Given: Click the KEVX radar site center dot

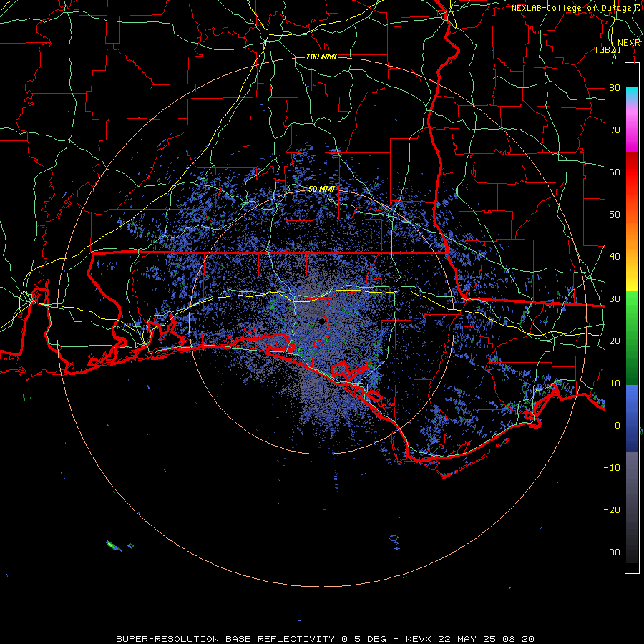Looking at the screenshot, I should coord(321,321).
